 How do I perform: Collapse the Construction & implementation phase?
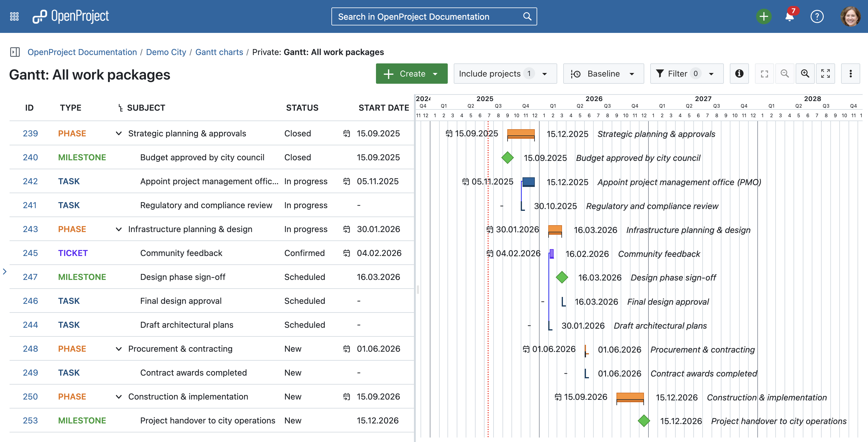(119, 397)
